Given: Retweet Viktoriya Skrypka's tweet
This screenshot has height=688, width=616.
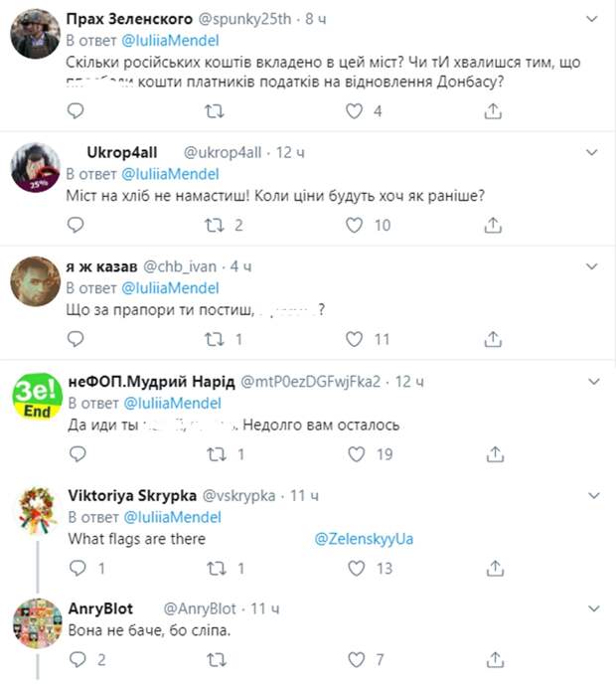Looking at the screenshot, I should click(x=217, y=569).
